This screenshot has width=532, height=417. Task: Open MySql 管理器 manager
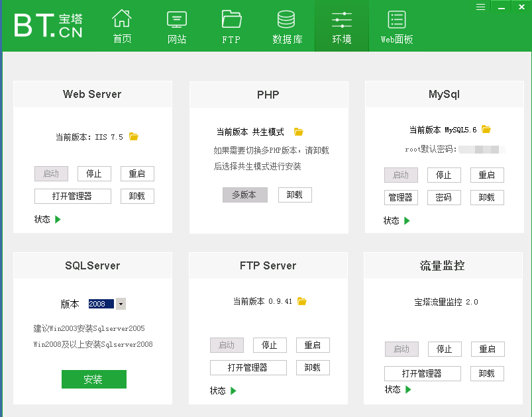coord(401,197)
